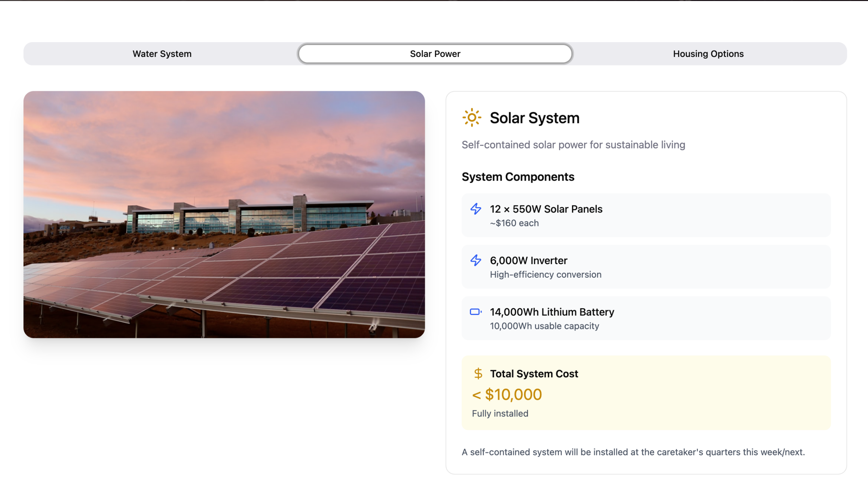This screenshot has width=868, height=498.
Task: Select the Solar Power tab
Action: pos(435,54)
